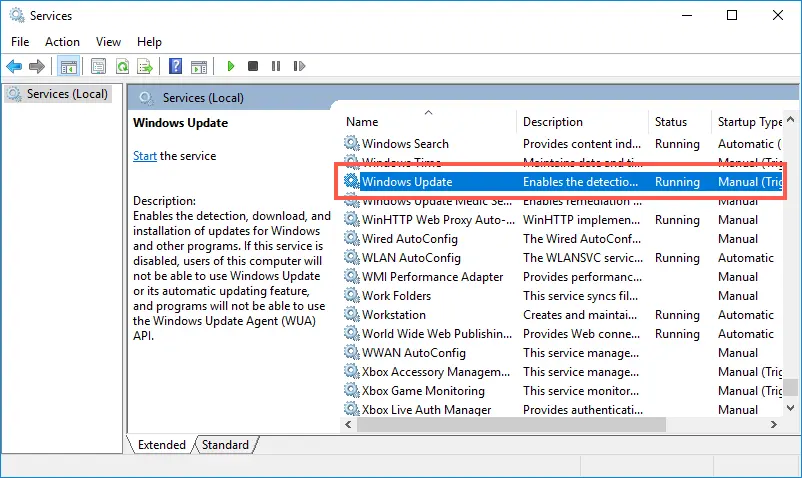The height and width of the screenshot is (478, 802).
Task: Stop the service with the square button
Action: pyautogui.click(x=253, y=66)
